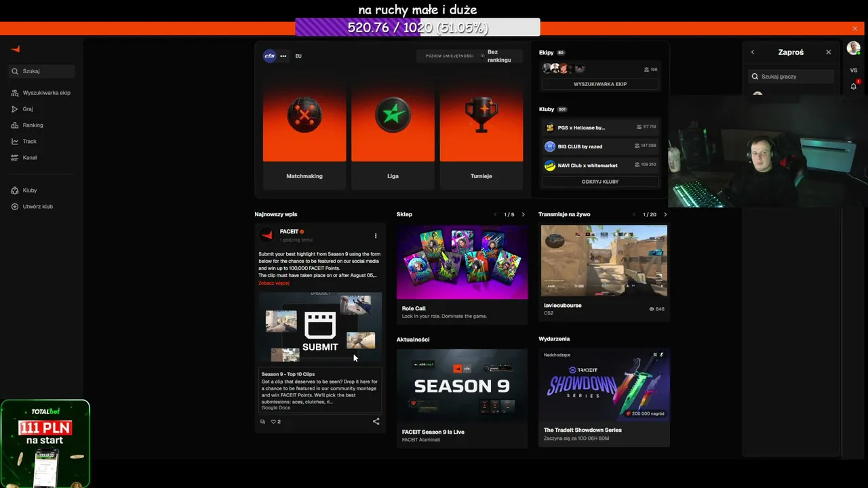
Task: Open the user profile avatar
Action: coord(853,48)
